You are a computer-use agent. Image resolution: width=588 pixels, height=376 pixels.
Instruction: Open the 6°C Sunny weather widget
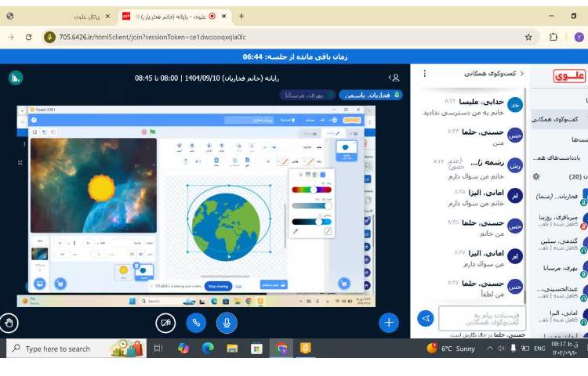click(451, 349)
